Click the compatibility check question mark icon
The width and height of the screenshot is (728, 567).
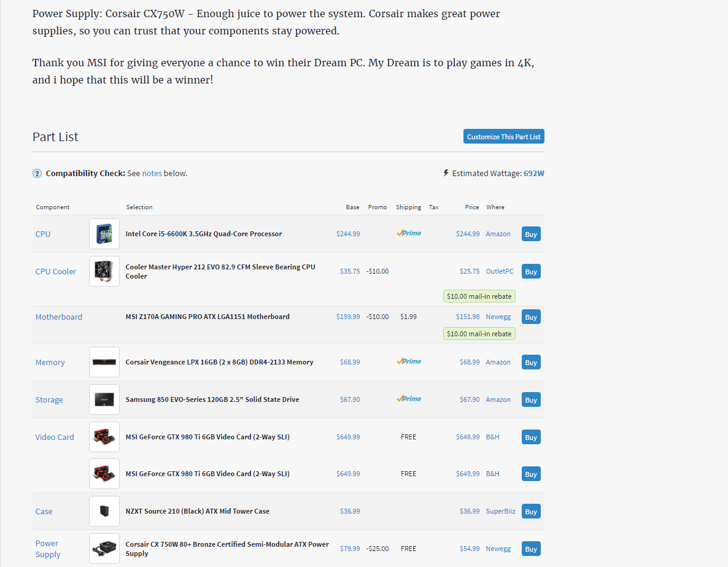(37, 174)
